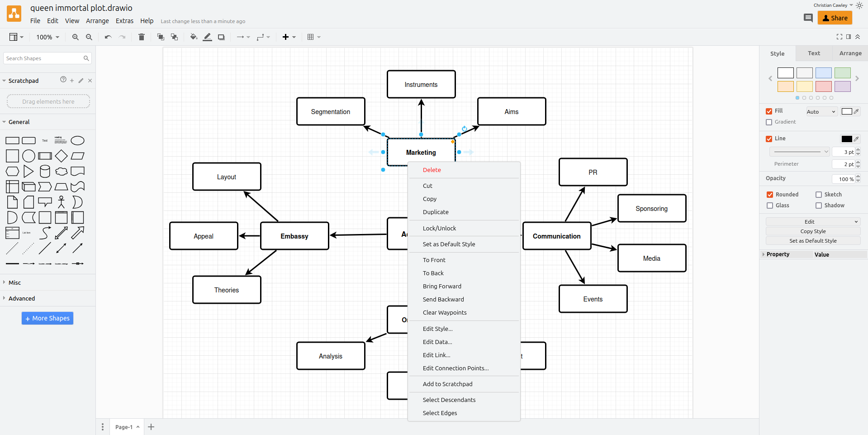
Task: Click the To Back toolbar icon
Action: point(174,37)
